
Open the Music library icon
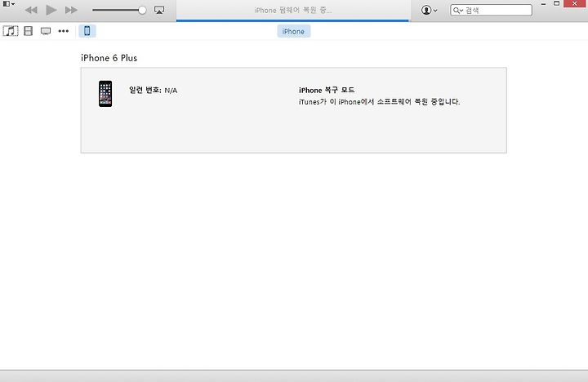click(x=11, y=31)
